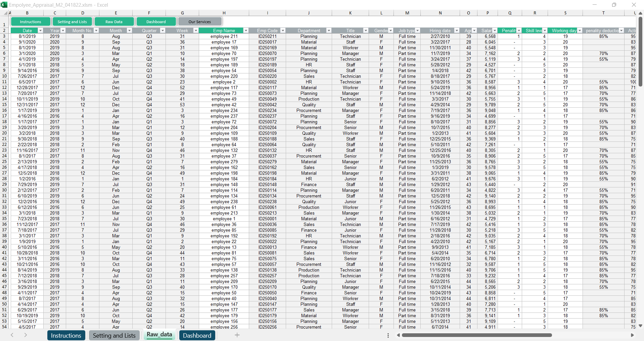Switch to the Dashboard sheet tab
This screenshot has width=644, height=341.
pyautogui.click(x=197, y=335)
